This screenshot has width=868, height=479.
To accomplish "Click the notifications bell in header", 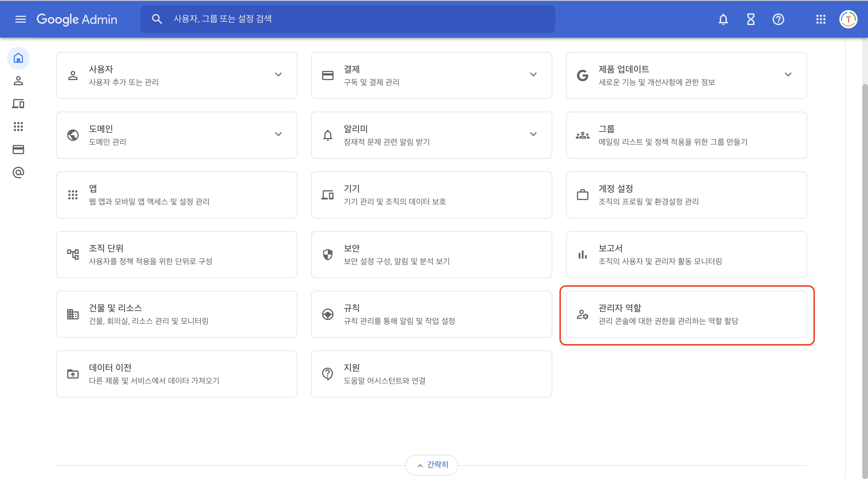I will [x=723, y=19].
